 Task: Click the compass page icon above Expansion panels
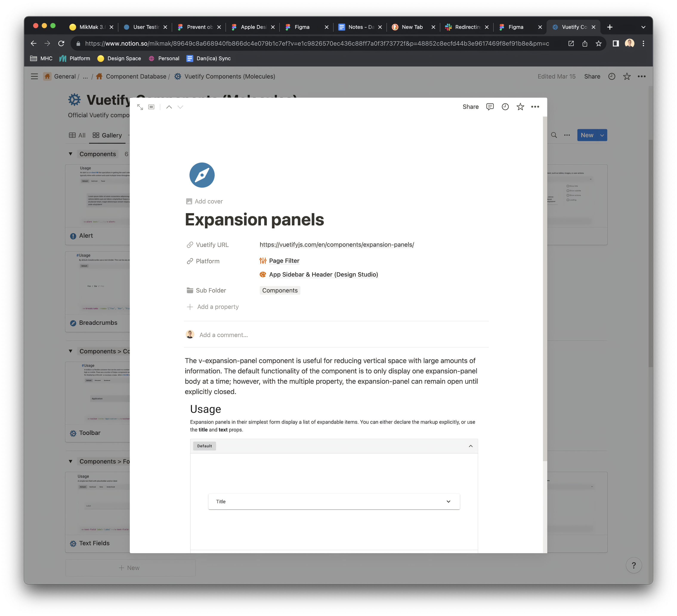tap(202, 175)
